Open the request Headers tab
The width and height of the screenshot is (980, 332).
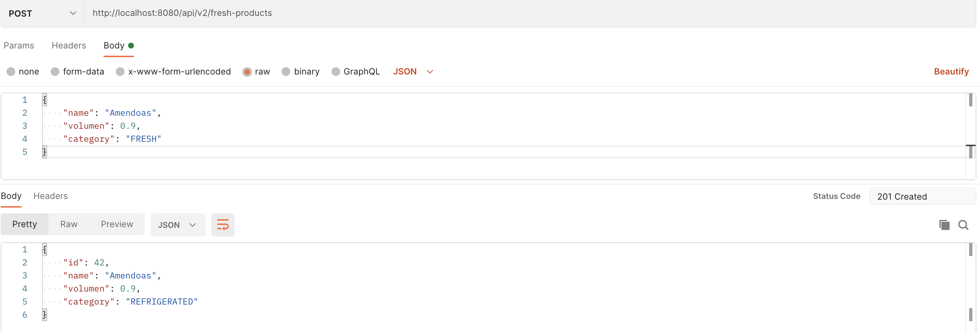(x=68, y=46)
